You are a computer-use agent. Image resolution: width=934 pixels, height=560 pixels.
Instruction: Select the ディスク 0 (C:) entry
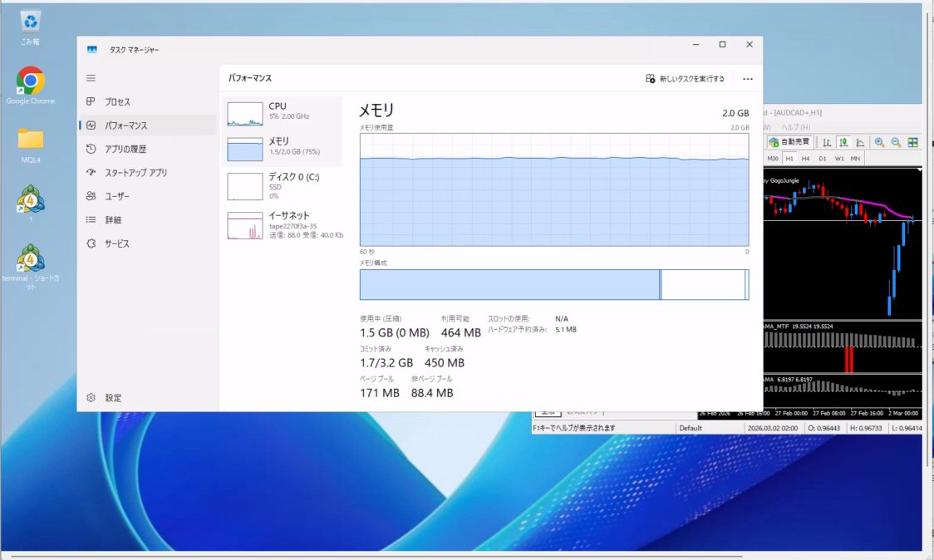point(283,185)
